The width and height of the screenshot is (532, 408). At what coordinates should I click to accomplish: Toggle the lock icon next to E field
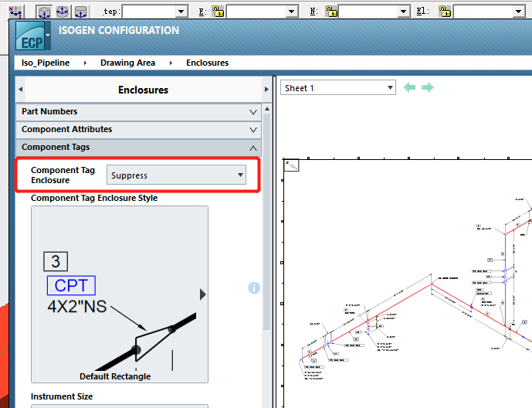pyautogui.click(x=219, y=12)
